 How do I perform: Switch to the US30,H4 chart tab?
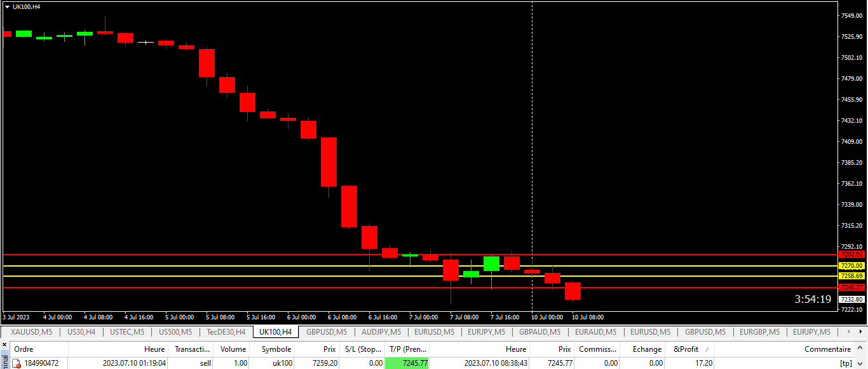[x=81, y=331]
